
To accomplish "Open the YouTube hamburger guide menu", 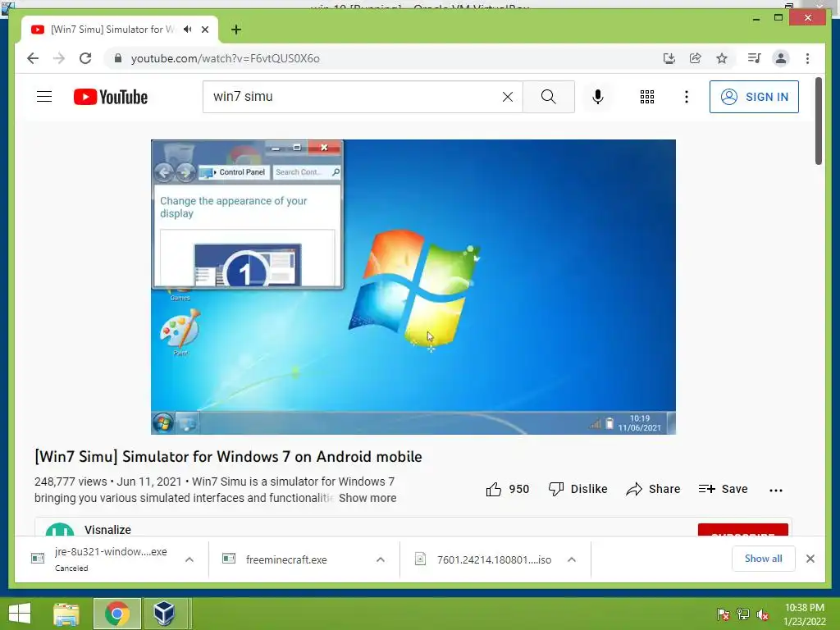I will pyautogui.click(x=44, y=97).
